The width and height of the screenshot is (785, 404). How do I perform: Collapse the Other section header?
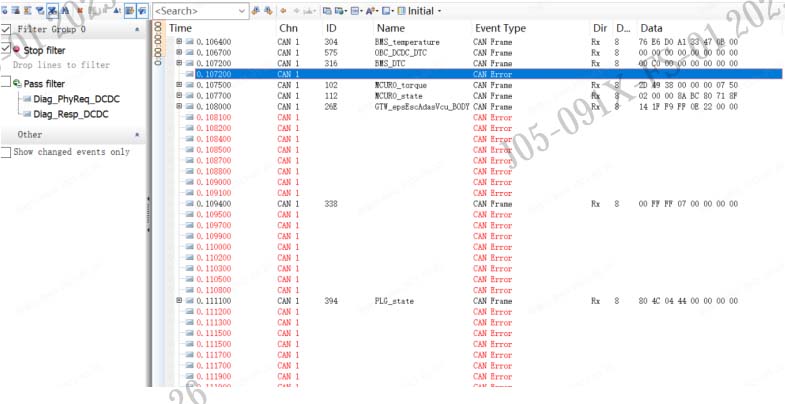(137, 134)
